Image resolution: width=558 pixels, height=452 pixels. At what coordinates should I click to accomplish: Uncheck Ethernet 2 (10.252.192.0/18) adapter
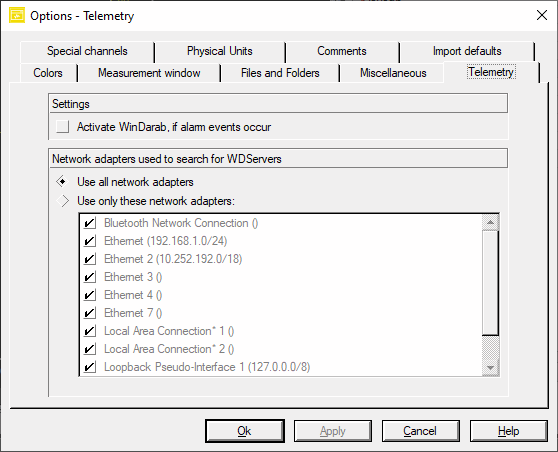click(90, 259)
